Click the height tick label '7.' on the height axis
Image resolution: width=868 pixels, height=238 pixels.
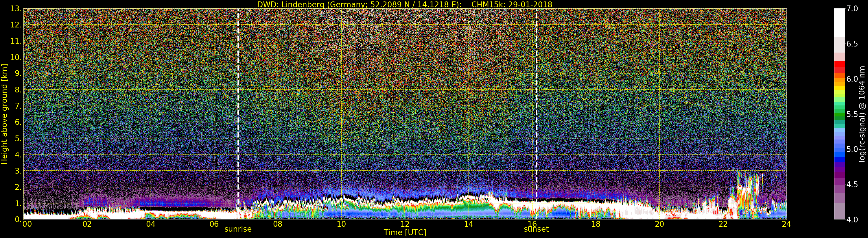pos(18,106)
